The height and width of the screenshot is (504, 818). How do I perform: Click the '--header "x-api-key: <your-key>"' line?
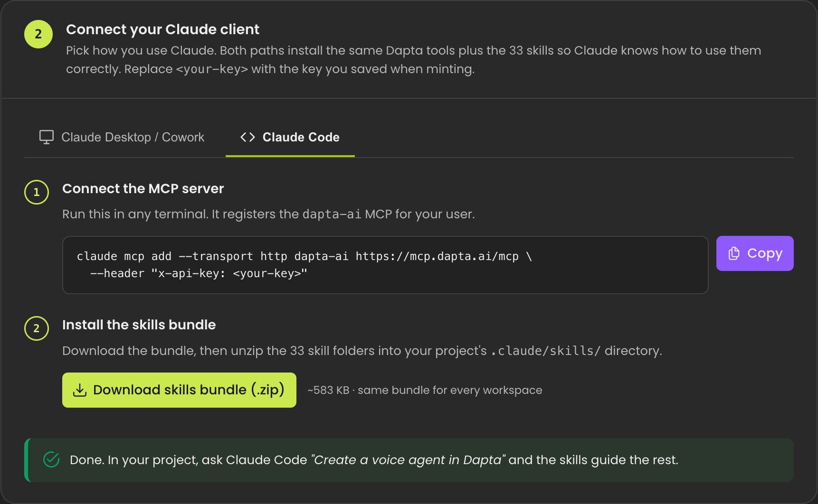pos(199,273)
